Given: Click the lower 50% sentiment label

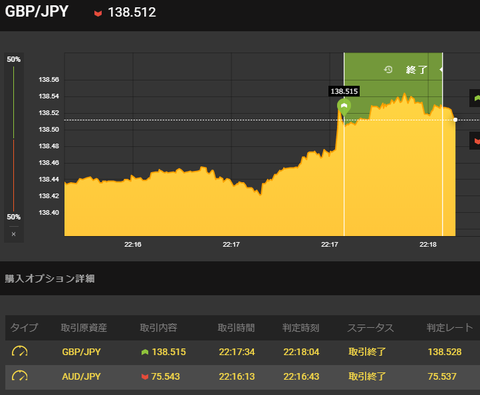Looking at the screenshot, I should (x=14, y=217).
